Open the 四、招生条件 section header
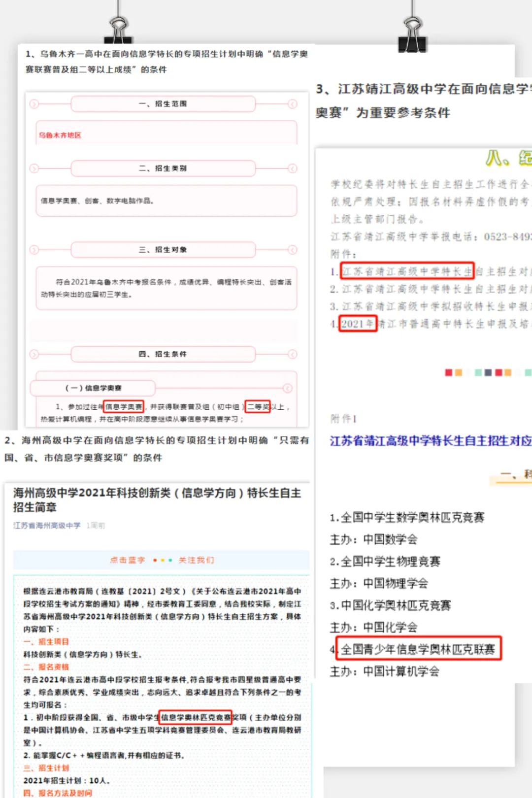The image size is (532, 798). [x=163, y=354]
